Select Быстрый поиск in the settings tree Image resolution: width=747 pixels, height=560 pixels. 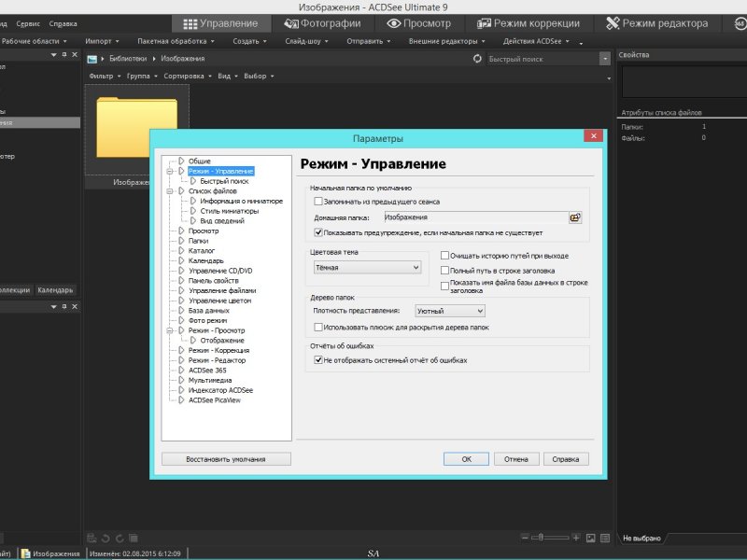[224, 181]
